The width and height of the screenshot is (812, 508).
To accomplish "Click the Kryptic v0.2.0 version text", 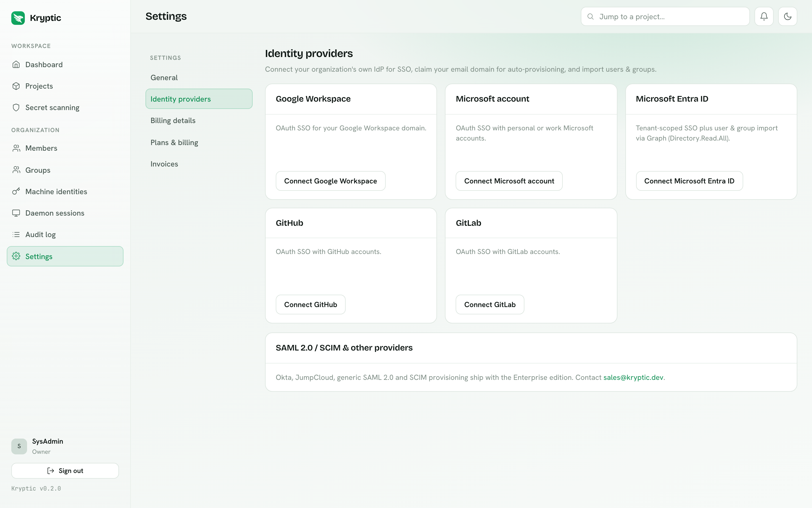I will pos(36,489).
